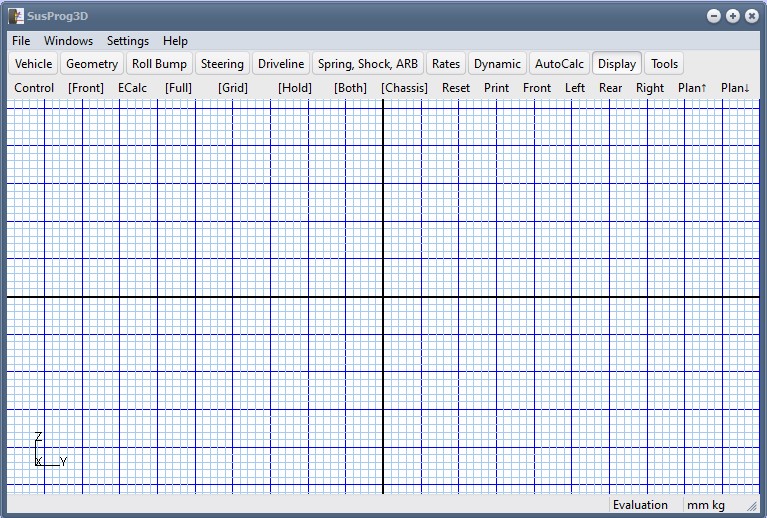Toggle the [Both] option
767x518 pixels.
tap(350, 88)
